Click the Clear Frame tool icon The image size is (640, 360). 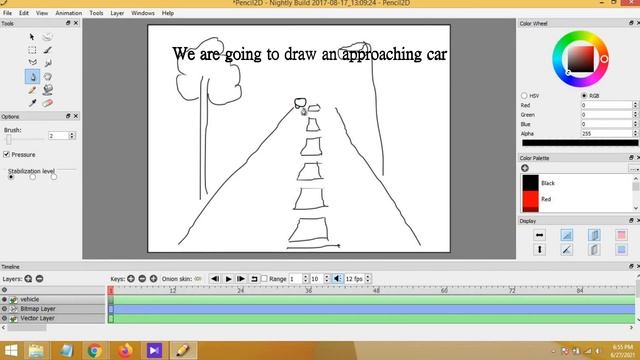tap(48, 37)
